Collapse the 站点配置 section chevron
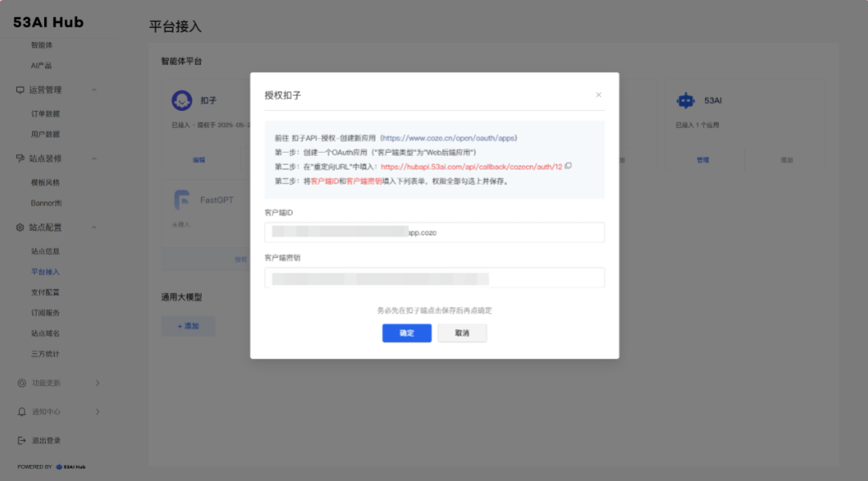 coord(94,227)
